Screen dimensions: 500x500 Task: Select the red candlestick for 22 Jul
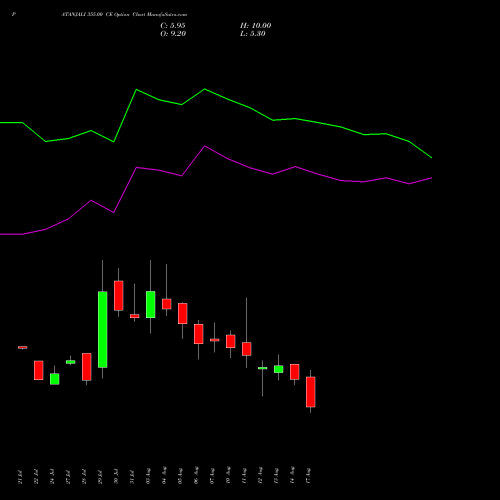(x=39, y=370)
